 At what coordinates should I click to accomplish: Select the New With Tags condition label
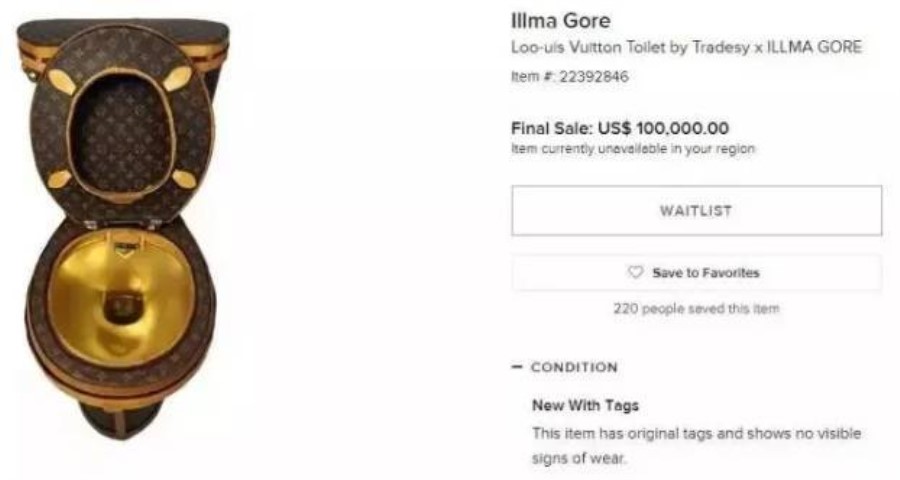(585, 405)
